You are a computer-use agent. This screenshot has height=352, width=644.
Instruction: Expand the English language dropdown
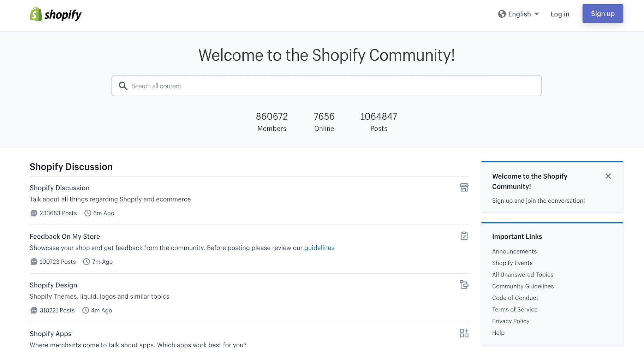pyautogui.click(x=537, y=14)
